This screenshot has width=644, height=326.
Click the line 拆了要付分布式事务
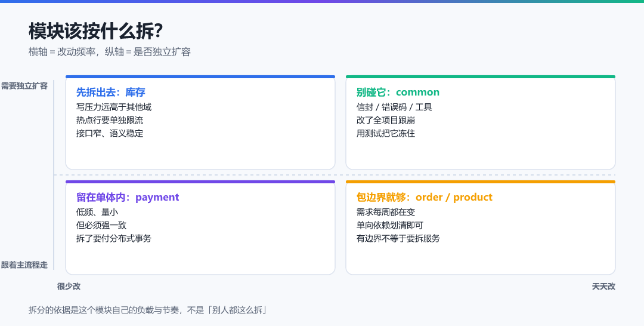click(114, 238)
